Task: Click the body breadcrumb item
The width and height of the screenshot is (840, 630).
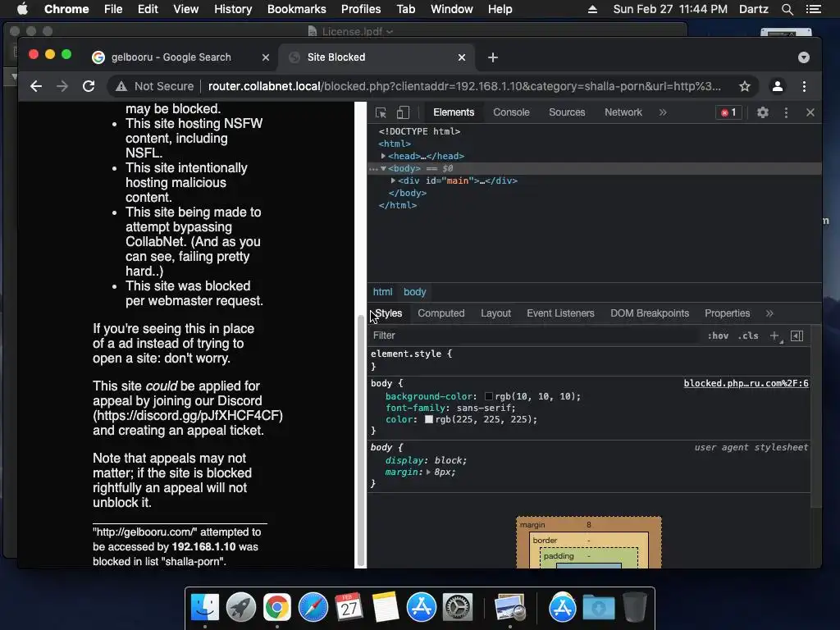Action: [x=414, y=292]
